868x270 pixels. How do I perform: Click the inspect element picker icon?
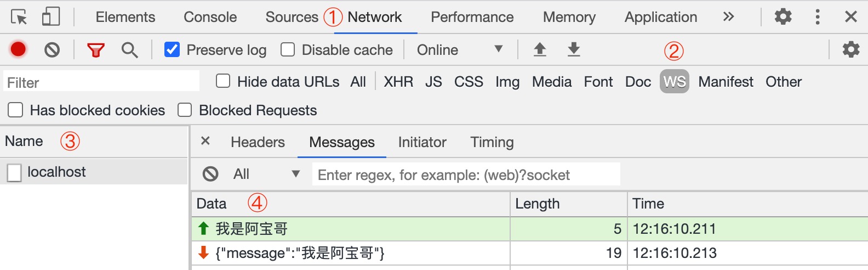pyautogui.click(x=19, y=17)
